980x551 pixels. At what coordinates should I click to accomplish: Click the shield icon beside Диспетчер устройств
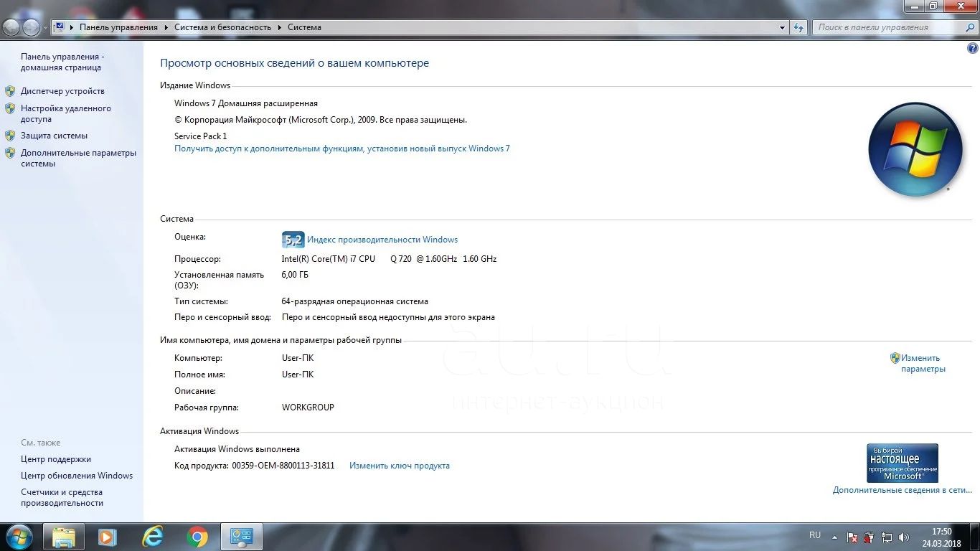click(x=10, y=91)
